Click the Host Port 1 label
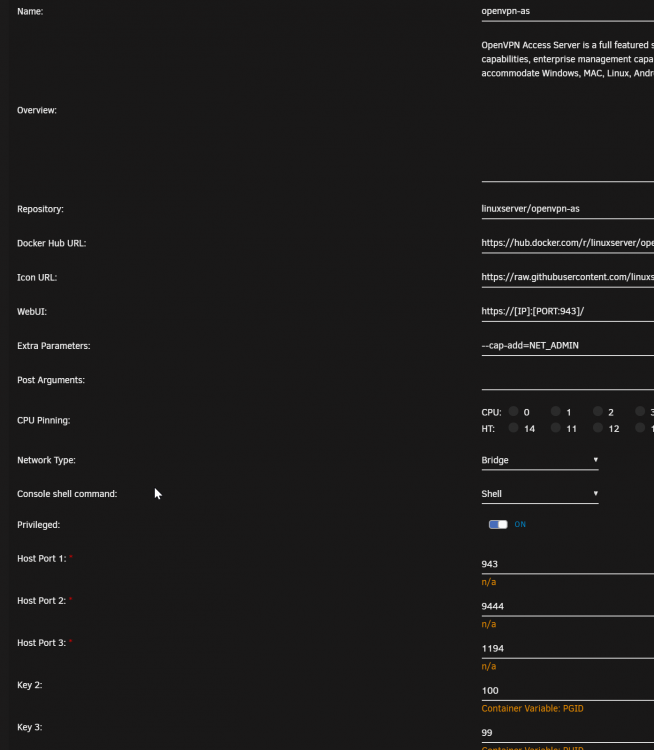 (42, 559)
